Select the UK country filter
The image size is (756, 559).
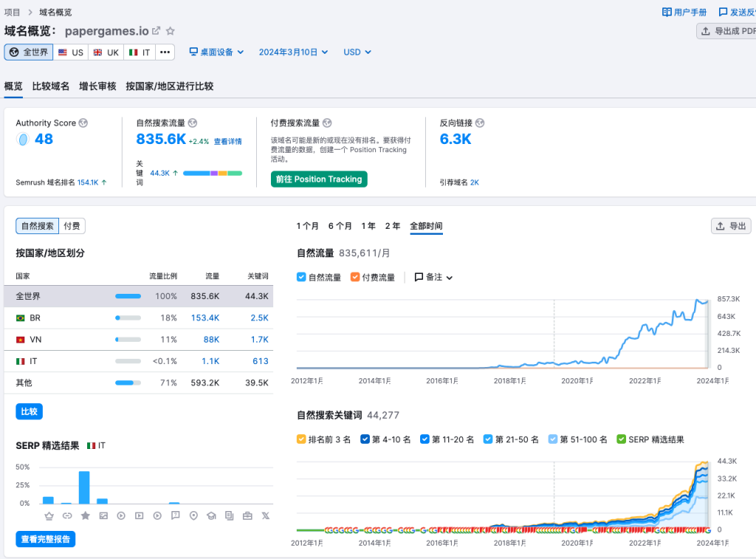[106, 52]
